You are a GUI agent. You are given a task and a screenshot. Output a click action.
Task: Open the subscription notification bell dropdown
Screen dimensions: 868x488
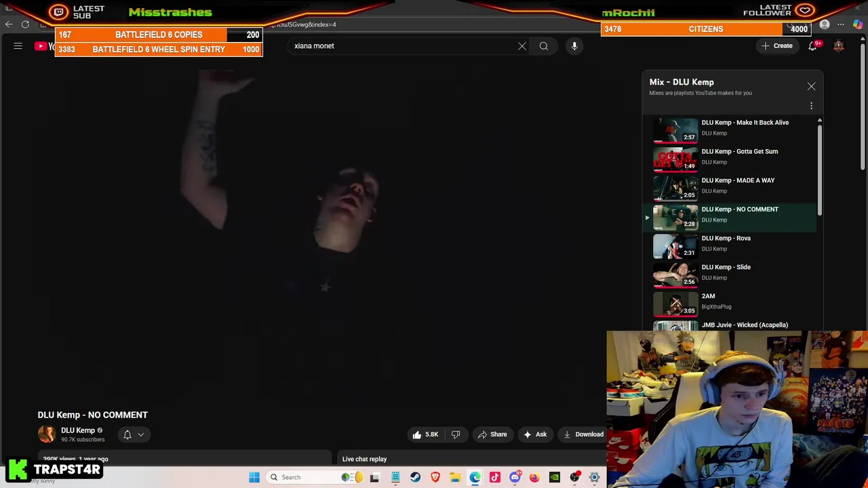pos(133,434)
